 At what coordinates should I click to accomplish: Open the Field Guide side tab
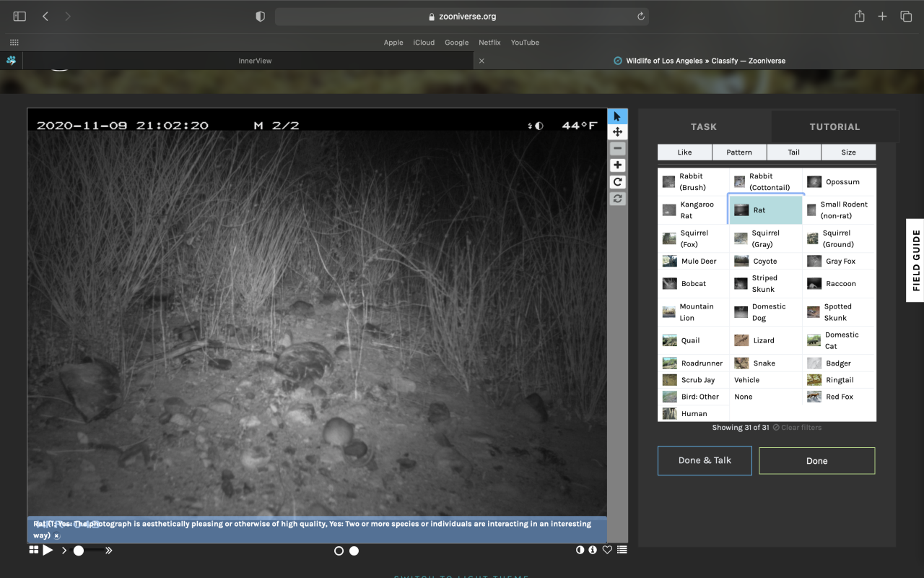click(915, 260)
